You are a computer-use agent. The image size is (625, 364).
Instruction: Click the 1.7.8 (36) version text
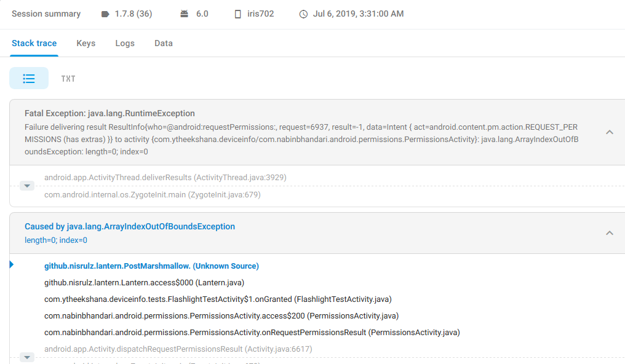(133, 14)
